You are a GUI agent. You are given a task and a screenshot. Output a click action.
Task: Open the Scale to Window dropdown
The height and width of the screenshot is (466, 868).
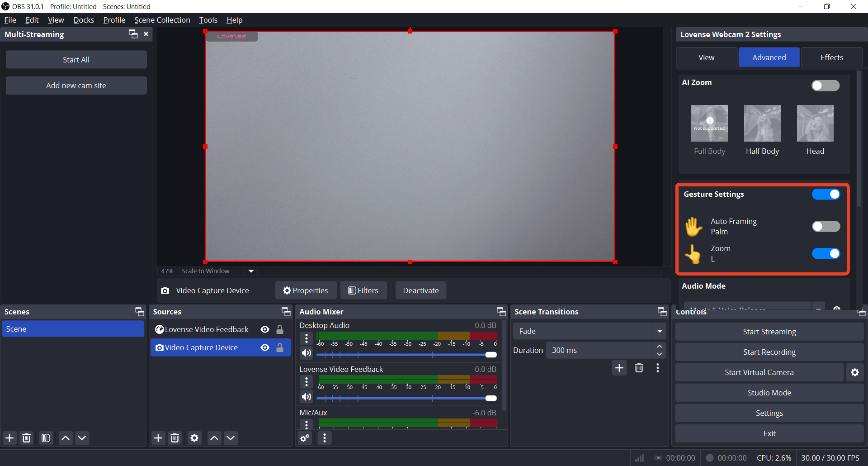pos(251,271)
